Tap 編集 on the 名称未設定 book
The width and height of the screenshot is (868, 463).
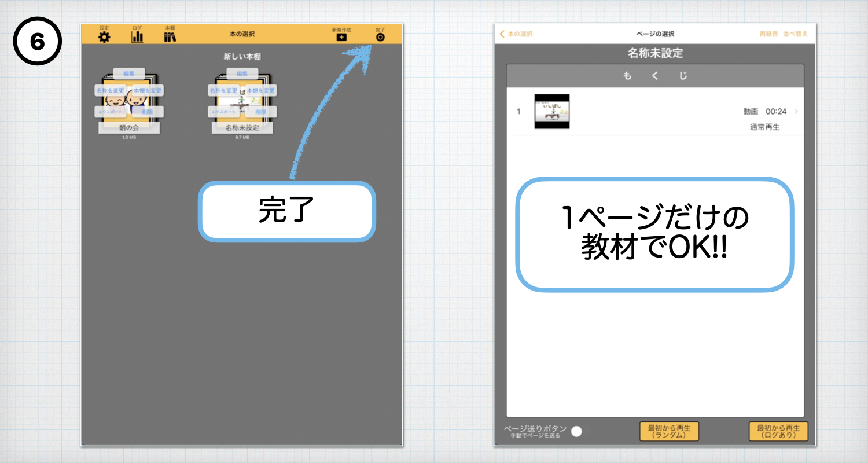(242, 74)
